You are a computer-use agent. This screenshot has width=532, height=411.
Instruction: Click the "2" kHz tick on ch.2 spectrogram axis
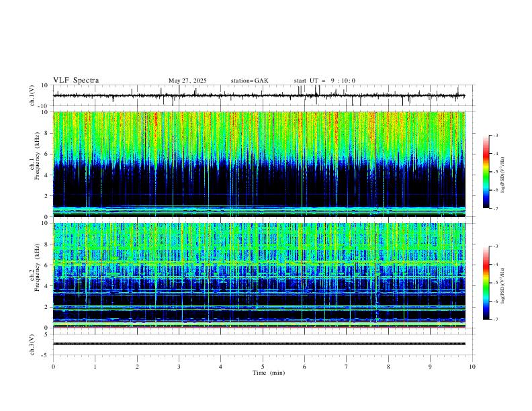(x=47, y=306)
